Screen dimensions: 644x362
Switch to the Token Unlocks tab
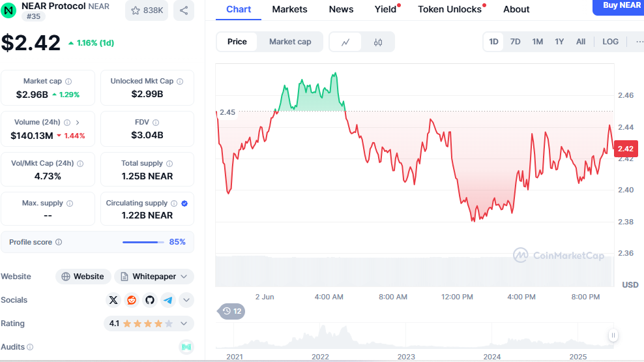(450, 9)
